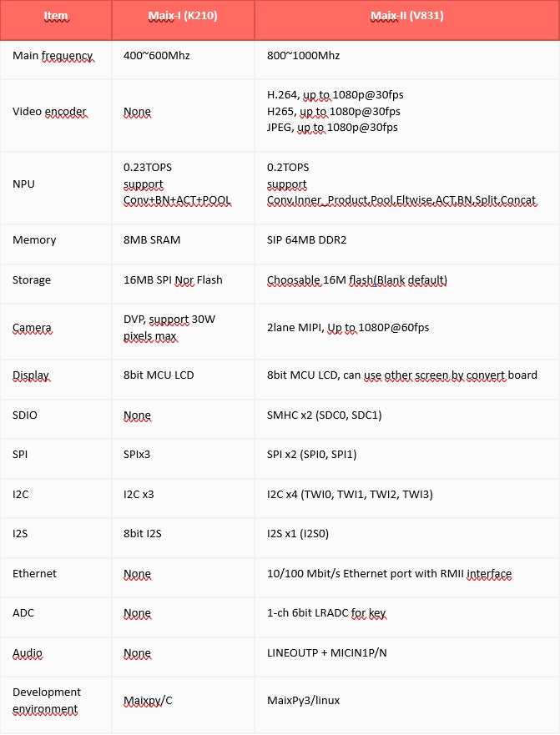Click "I2C x4 (TWI0, TWI1, TWI2, TWI3)" cell
Image resolution: width=560 pixels, height=735 pixels.
click(350, 495)
